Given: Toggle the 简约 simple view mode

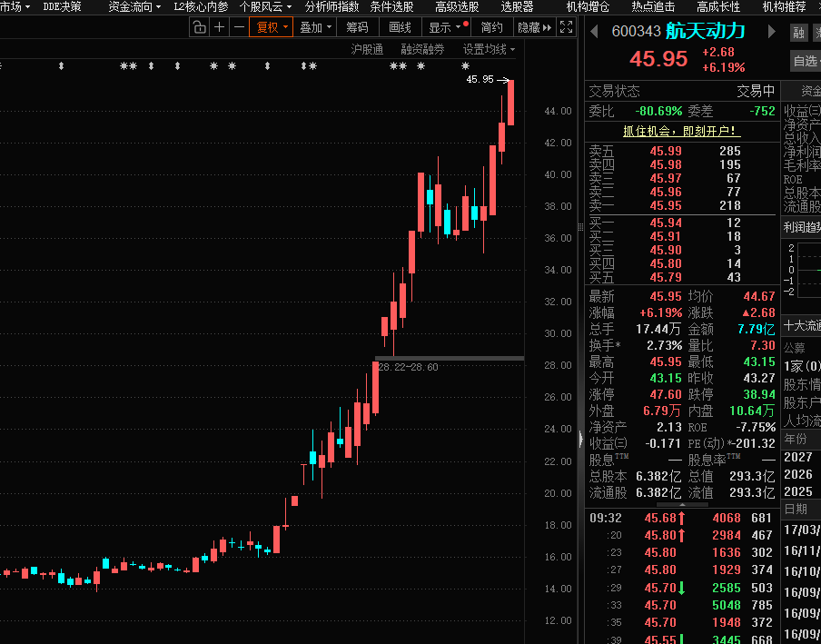Looking at the screenshot, I should 491,27.
